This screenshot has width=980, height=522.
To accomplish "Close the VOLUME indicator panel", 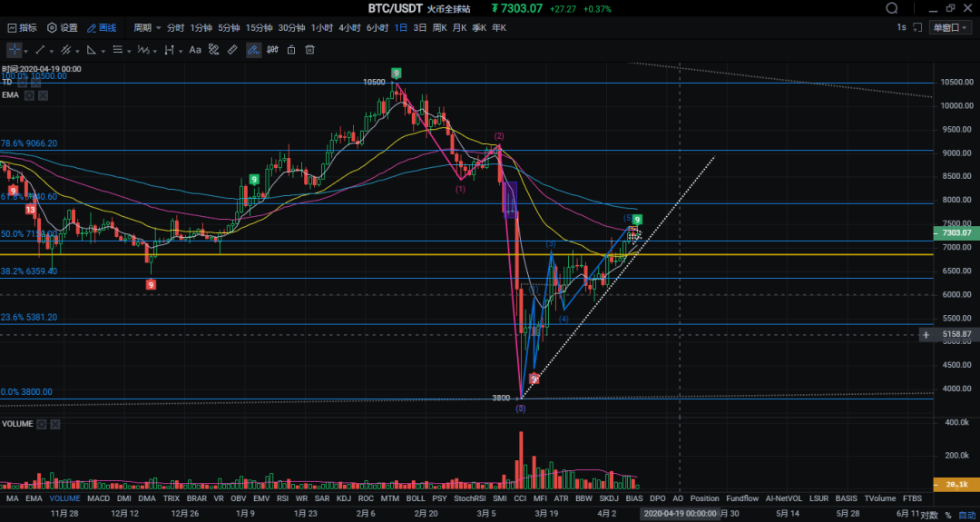I will click(x=55, y=424).
